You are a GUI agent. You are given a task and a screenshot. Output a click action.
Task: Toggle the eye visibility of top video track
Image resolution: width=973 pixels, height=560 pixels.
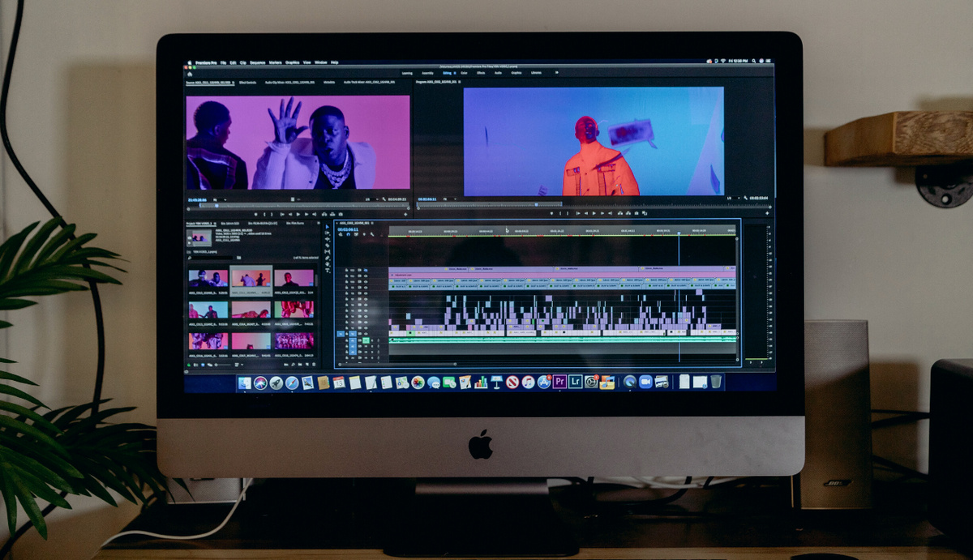[x=366, y=270]
